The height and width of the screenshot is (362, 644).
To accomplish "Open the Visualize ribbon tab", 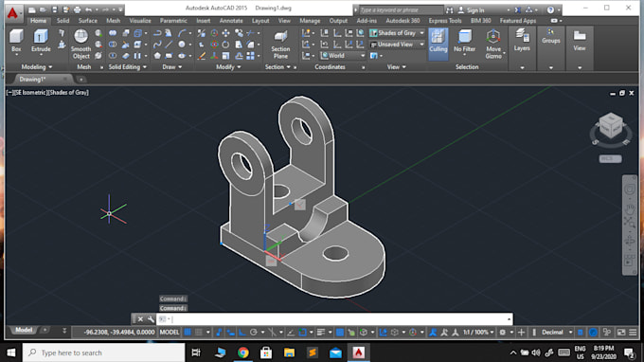I will tap(140, 21).
